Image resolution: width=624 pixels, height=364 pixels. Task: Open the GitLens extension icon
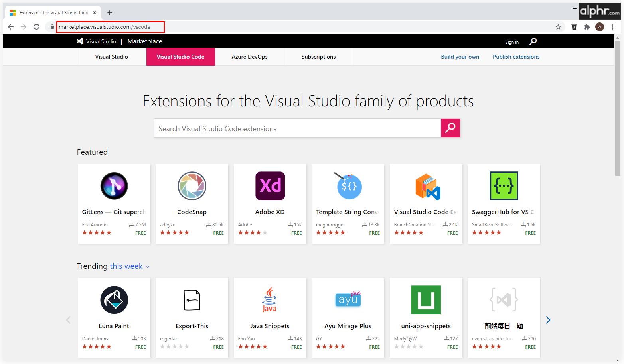(114, 186)
